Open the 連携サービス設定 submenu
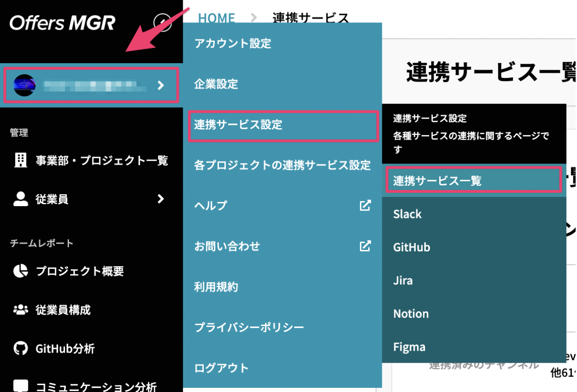Image resolution: width=577 pixels, height=392 pixels. pos(283,125)
